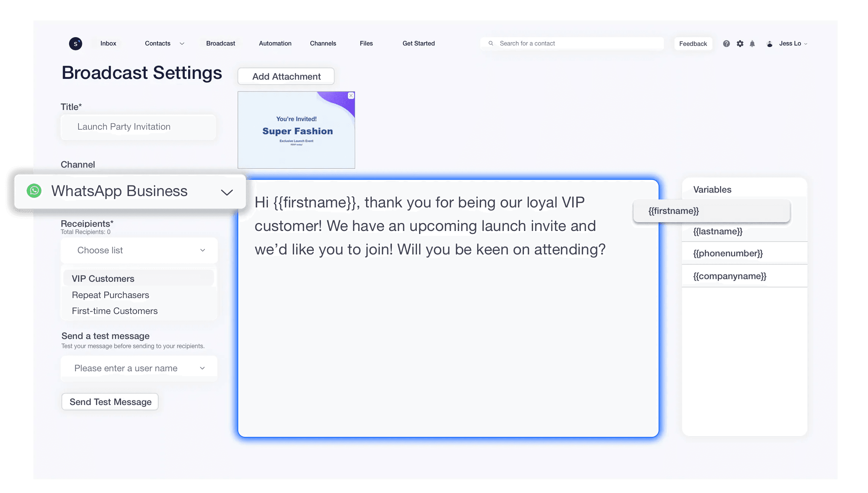Select VIP Customers from the list

click(x=103, y=278)
